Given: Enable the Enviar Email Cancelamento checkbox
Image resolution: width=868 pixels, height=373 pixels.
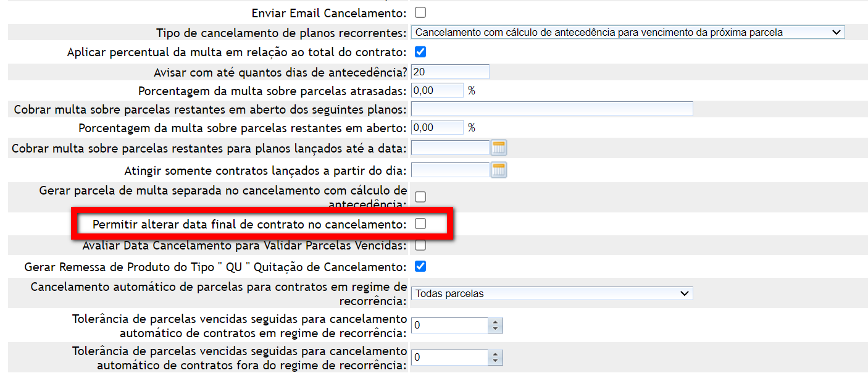Looking at the screenshot, I should pos(420,12).
